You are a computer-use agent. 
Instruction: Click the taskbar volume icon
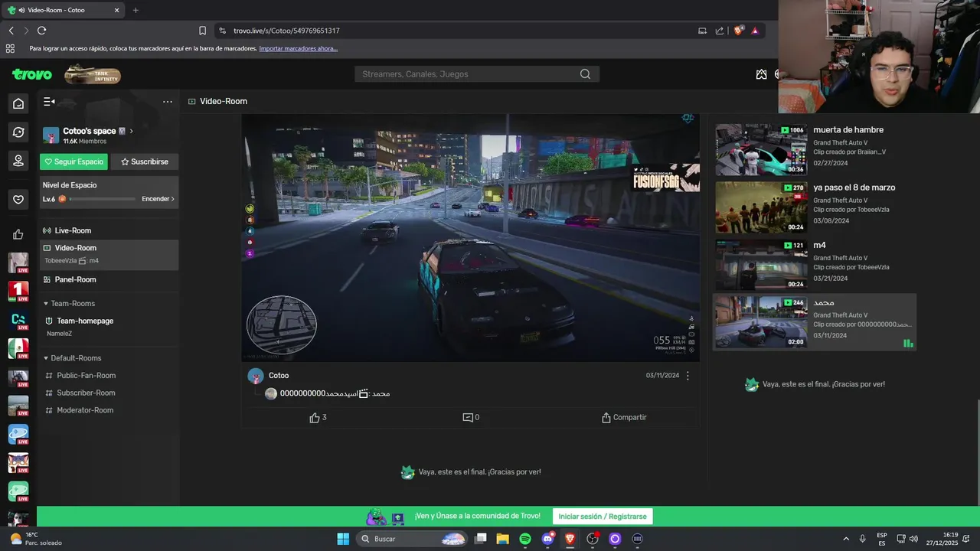click(913, 539)
